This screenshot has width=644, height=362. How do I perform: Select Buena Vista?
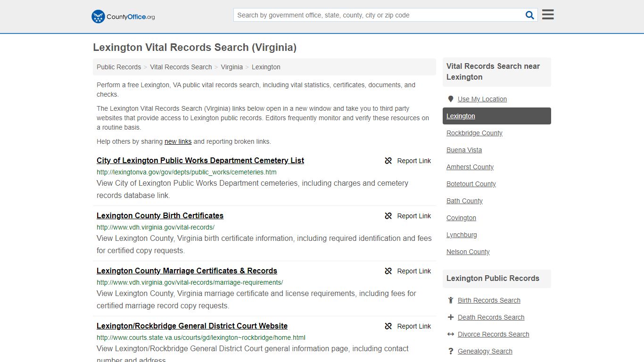[464, 150]
